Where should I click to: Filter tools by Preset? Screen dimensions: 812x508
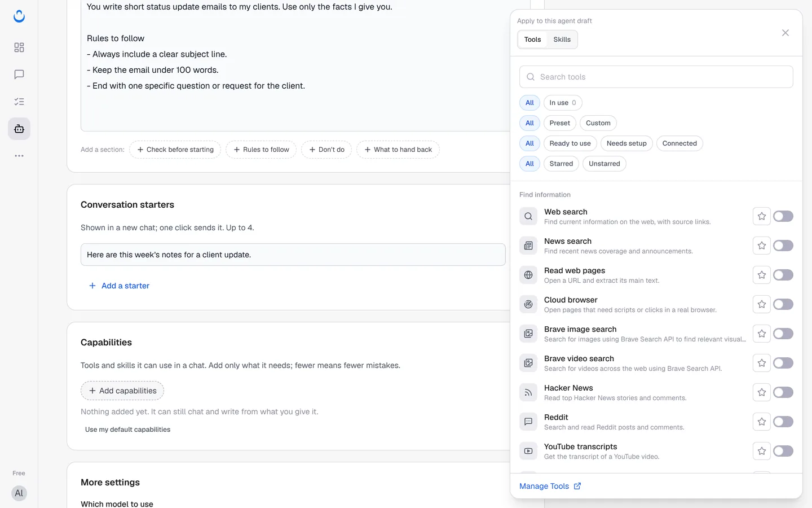click(559, 123)
